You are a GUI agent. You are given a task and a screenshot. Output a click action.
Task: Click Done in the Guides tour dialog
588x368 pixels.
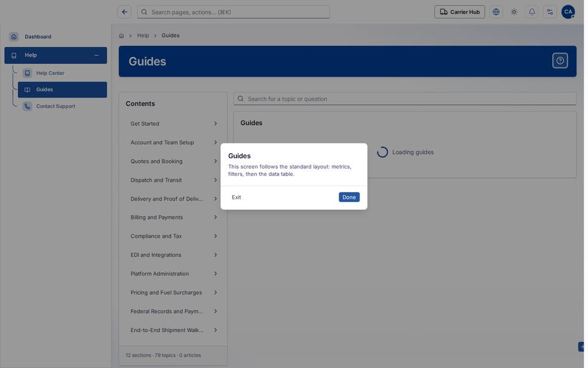[x=349, y=197]
